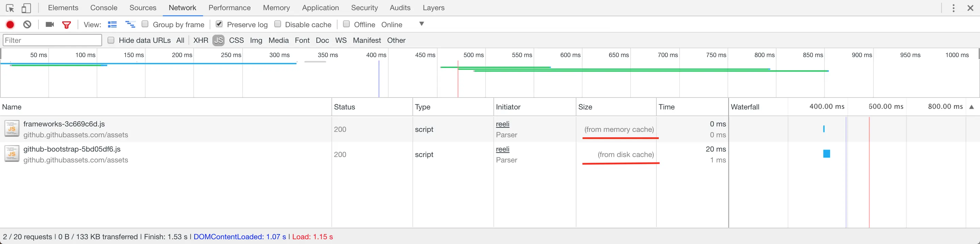Open DevTools three-dot customize menu
This screenshot has height=244, width=980.
[953, 8]
